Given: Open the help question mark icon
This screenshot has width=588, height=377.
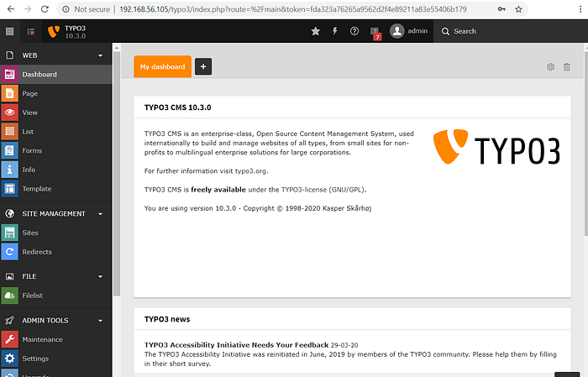Looking at the screenshot, I should point(354,31).
